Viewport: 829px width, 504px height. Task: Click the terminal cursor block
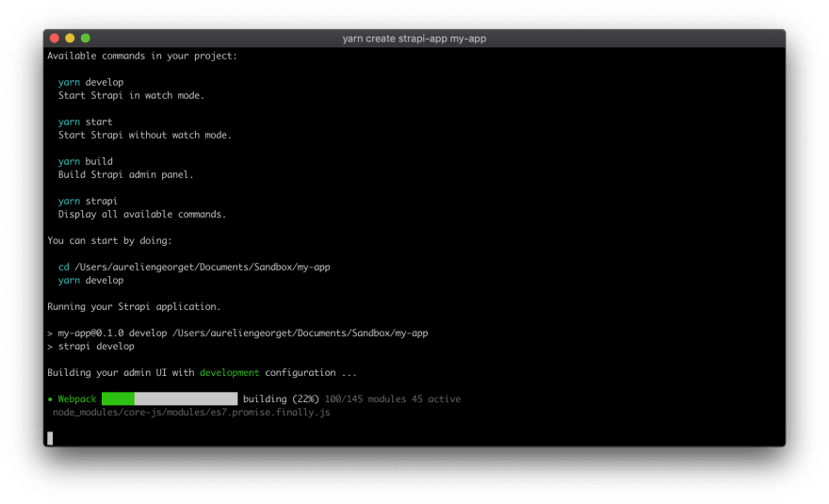[x=50, y=438]
